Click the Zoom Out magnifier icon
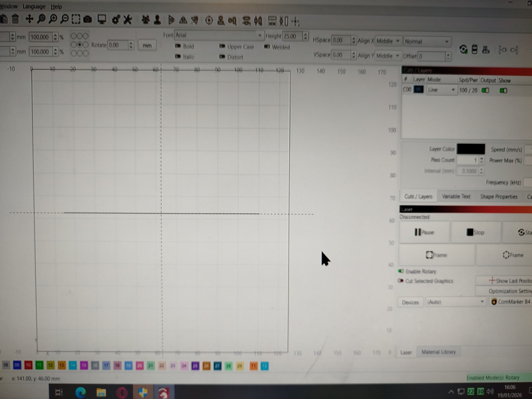This screenshot has width=532, height=399. click(64, 19)
